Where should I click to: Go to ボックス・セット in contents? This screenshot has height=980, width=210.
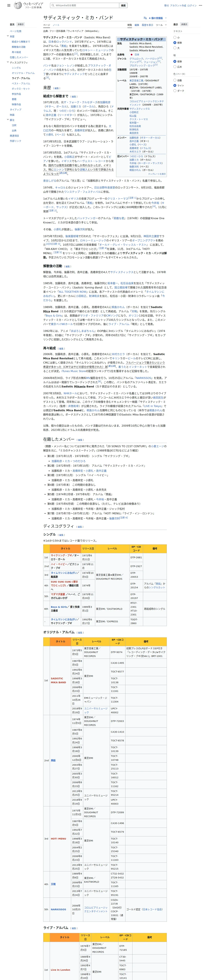[21, 89]
